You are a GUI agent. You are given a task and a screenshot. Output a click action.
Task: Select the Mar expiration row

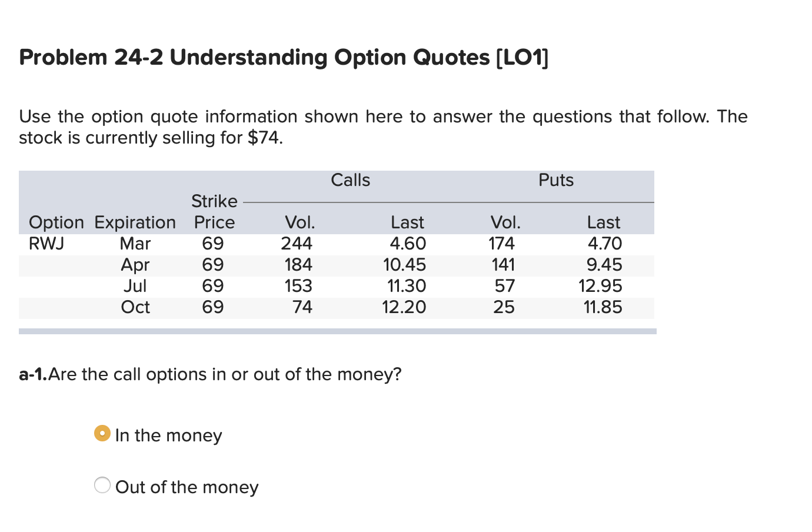136,243
